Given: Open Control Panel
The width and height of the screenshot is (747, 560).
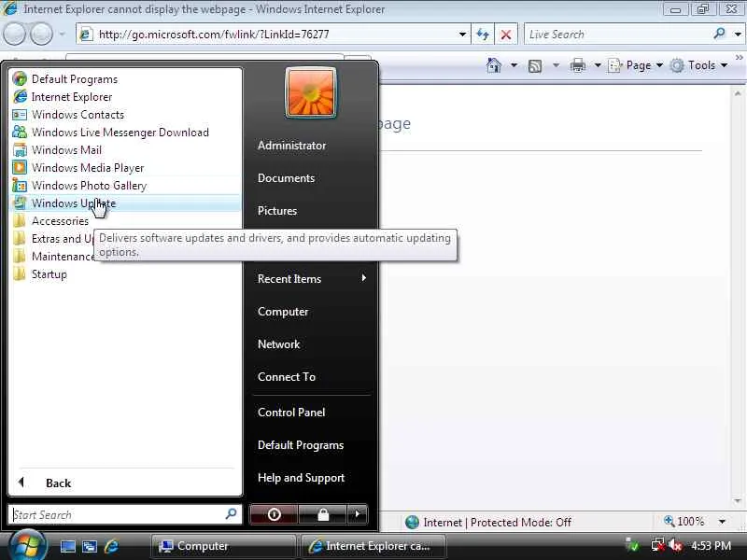Looking at the screenshot, I should click(x=291, y=413).
